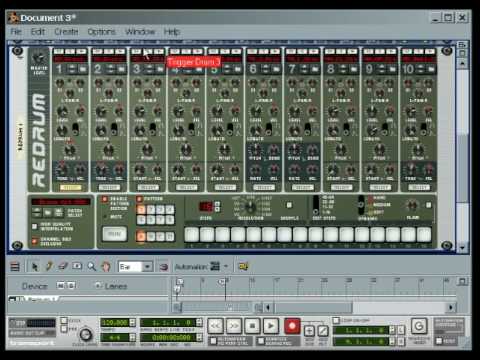The image size is (480, 360).
Task: Flip the Dynamic hard/medium/soft switch
Action: [361, 205]
